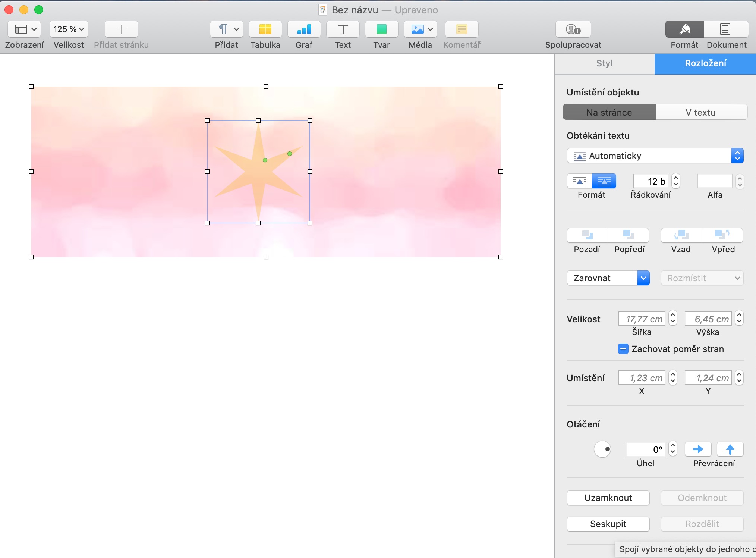Open the Automaticky text wrap dropdown
This screenshot has width=756, height=558.
tap(655, 156)
